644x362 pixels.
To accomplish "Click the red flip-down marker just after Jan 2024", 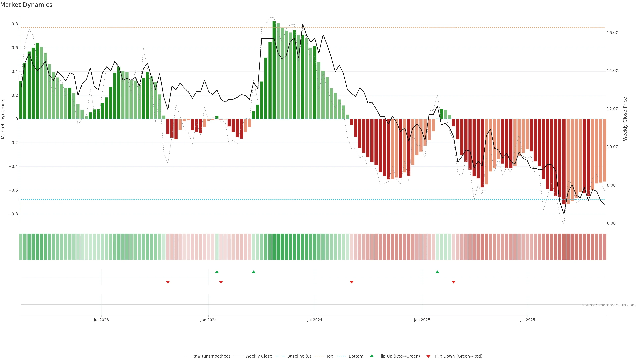I will [x=221, y=282].
